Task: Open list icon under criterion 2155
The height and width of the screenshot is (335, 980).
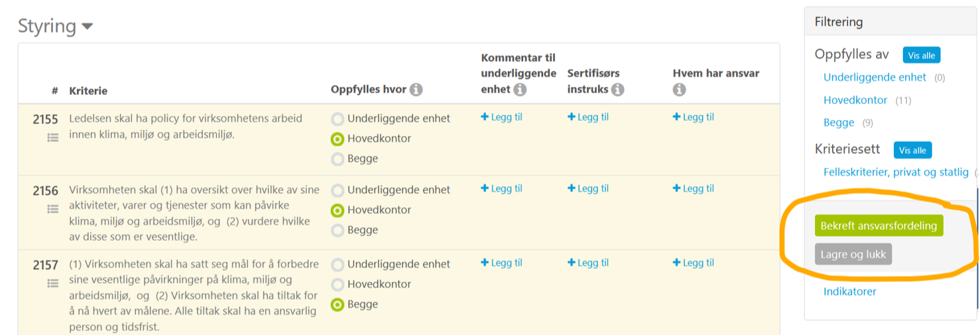Action: coord(53,138)
